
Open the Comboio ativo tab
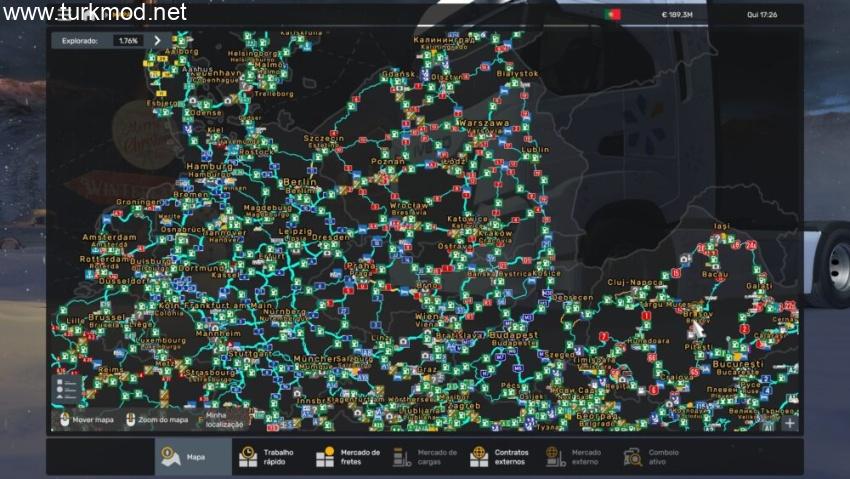point(653,457)
